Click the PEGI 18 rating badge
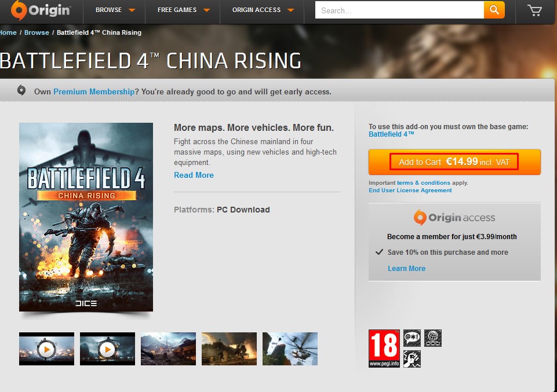This screenshot has width=557, height=392. coord(384,349)
